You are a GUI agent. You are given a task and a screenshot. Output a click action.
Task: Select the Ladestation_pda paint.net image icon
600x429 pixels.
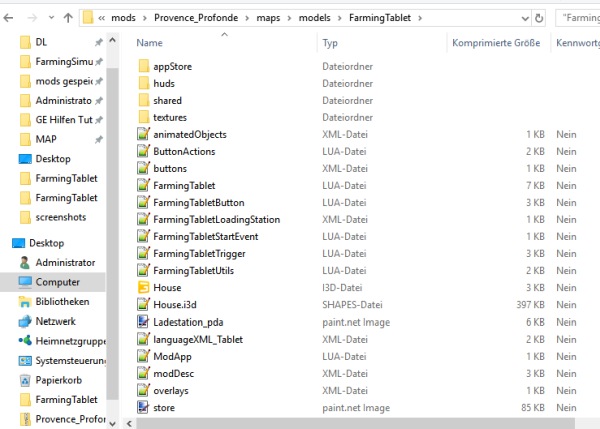[x=145, y=321]
